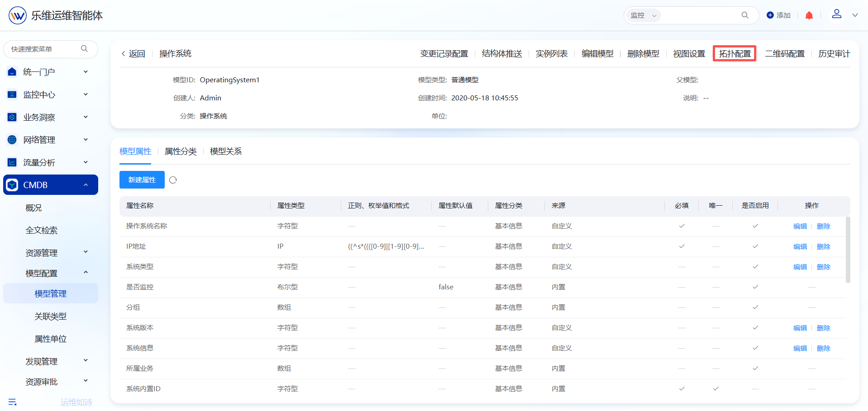868x411 pixels.
Task: Click the red notification bell icon
Action: pos(809,15)
